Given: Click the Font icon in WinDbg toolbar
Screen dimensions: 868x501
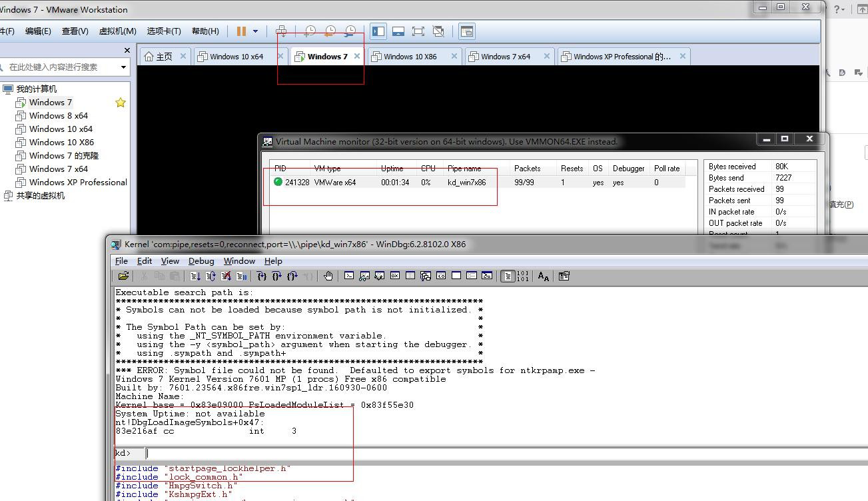Looking at the screenshot, I should 544,276.
